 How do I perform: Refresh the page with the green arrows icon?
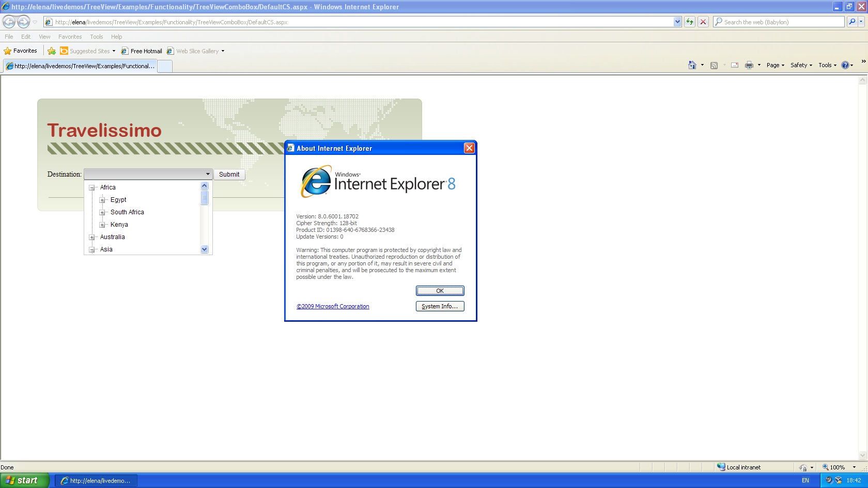click(689, 22)
